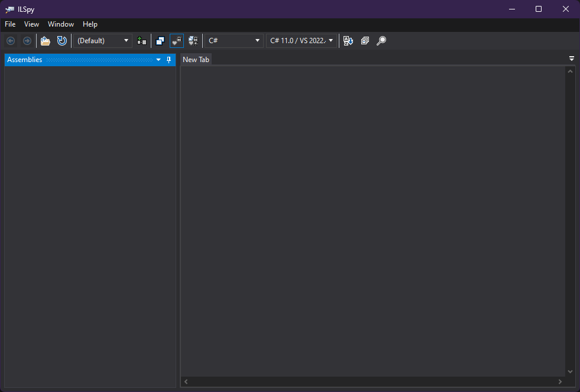This screenshot has width=580, height=392.
Task: Unpin the Assemblies panel
Action: [169, 59]
